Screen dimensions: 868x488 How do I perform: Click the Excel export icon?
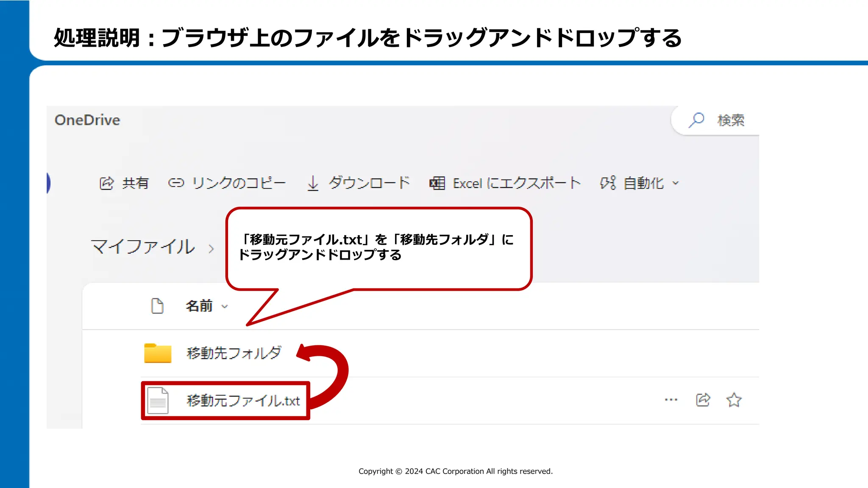[437, 183]
